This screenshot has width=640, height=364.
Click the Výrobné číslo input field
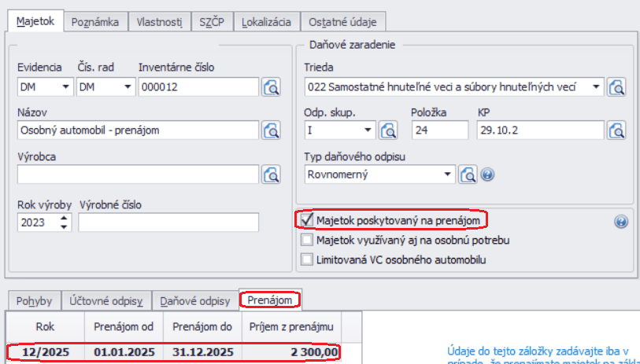coord(168,223)
